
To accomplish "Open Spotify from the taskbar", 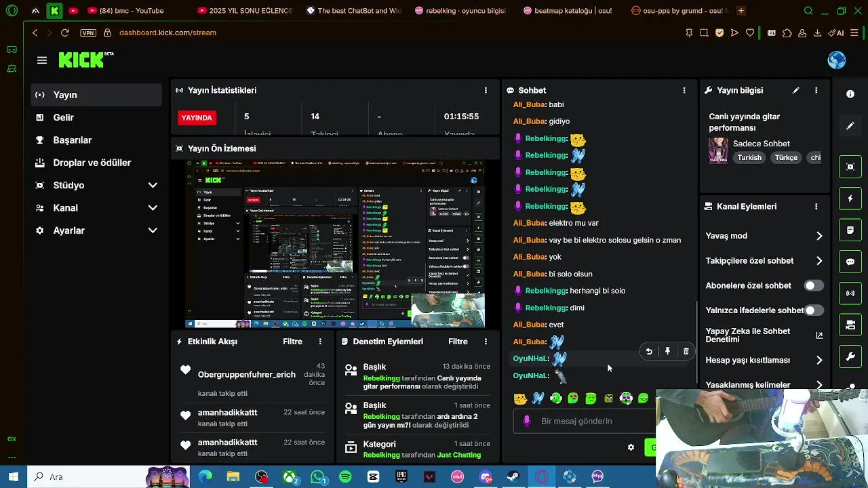I will click(x=345, y=477).
